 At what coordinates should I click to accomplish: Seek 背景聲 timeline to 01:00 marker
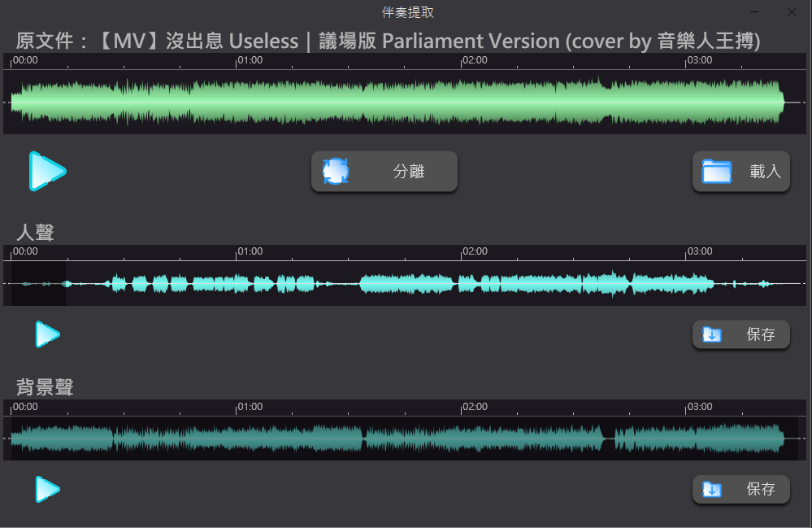click(x=250, y=407)
